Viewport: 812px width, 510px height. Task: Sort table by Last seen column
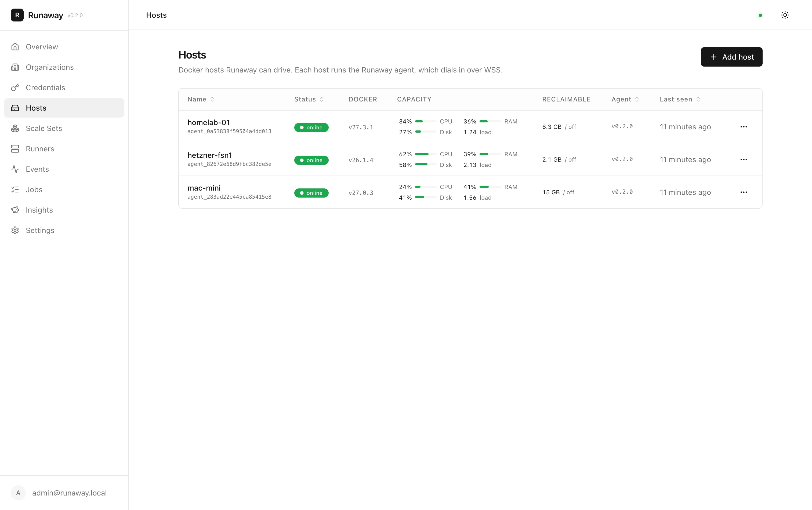coord(680,99)
